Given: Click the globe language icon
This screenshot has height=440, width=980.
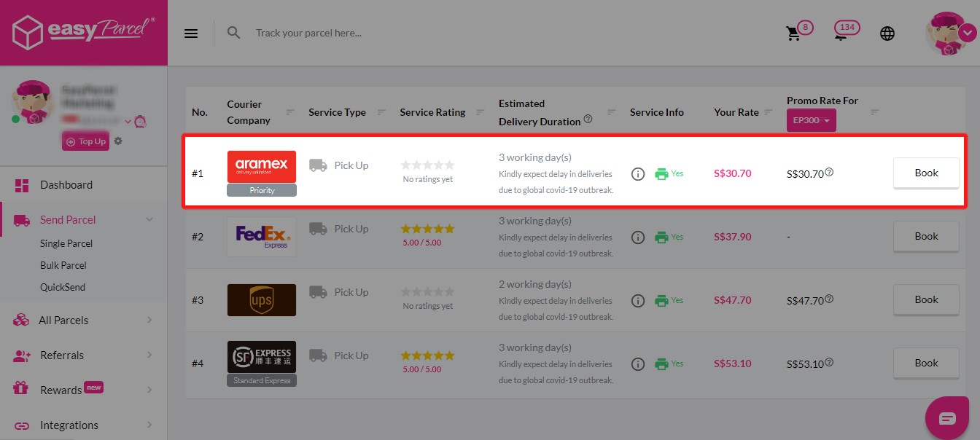Looking at the screenshot, I should click(x=887, y=34).
